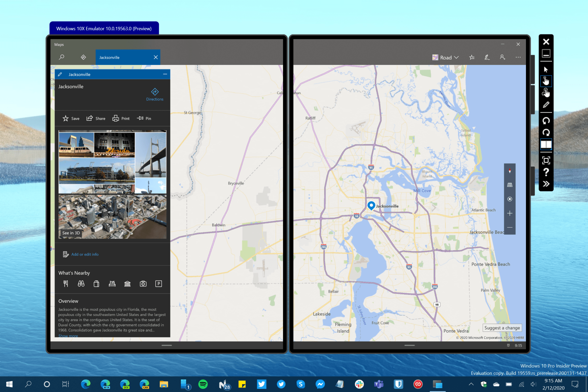
Task: Select the Pin option for Jacksonville
Action: pos(144,118)
